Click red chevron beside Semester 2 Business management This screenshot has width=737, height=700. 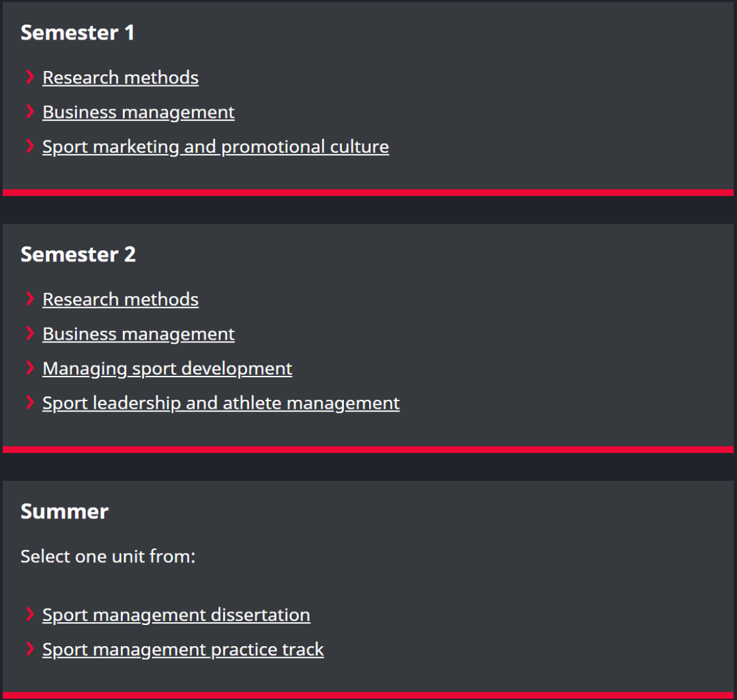pyautogui.click(x=29, y=334)
